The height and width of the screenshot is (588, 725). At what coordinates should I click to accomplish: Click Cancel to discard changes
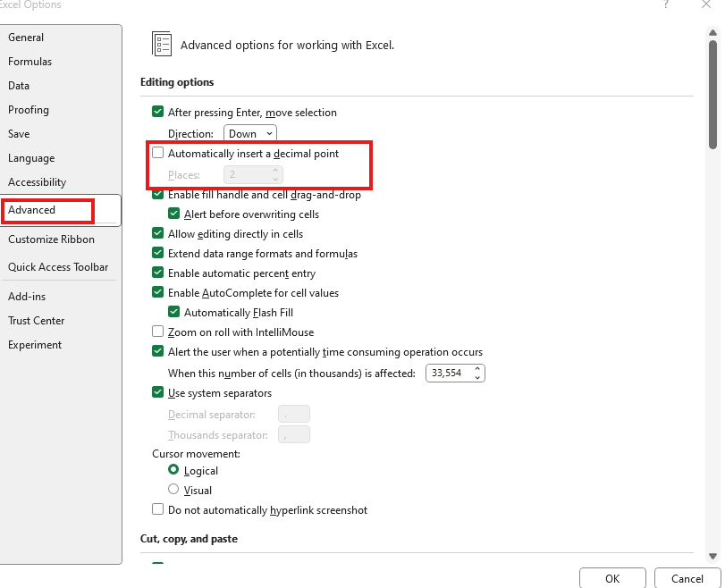687,578
